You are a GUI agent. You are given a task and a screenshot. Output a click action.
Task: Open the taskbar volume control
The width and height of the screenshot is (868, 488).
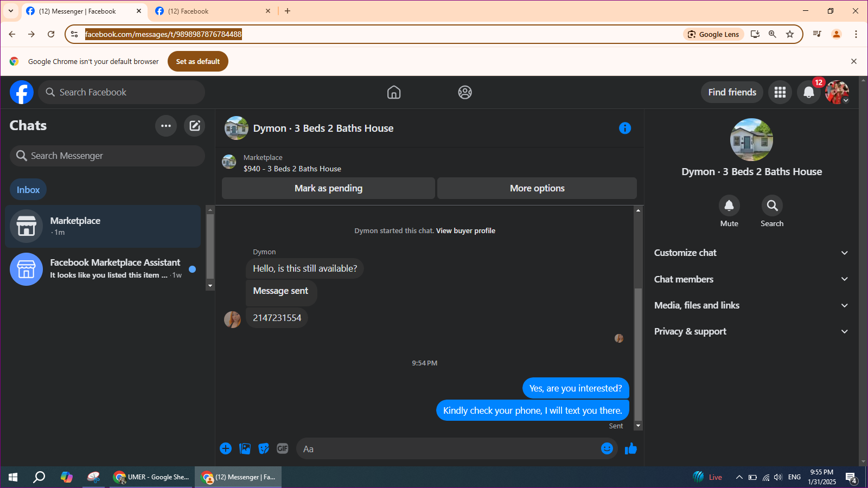pyautogui.click(x=778, y=477)
